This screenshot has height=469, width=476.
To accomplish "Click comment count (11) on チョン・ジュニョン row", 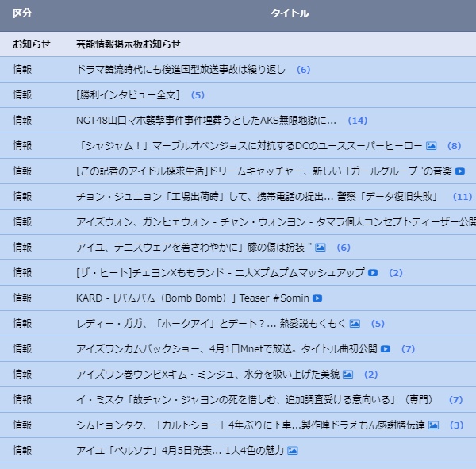I will pos(463,197).
